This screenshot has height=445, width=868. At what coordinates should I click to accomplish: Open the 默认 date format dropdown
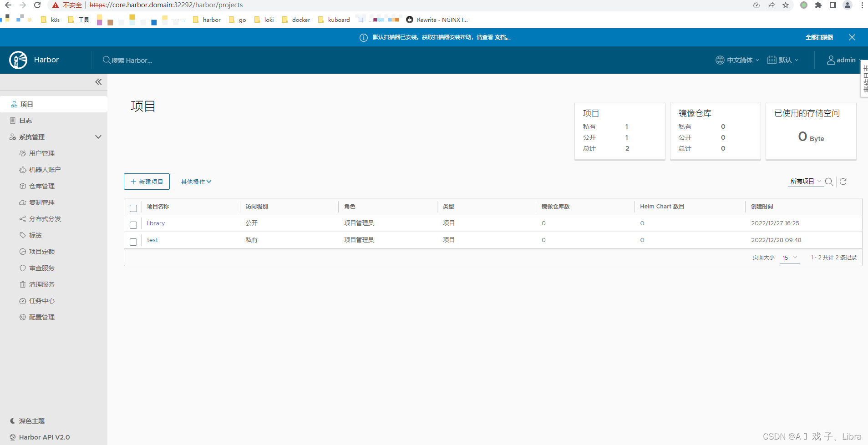pyautogui.click(x=783, y=60)
